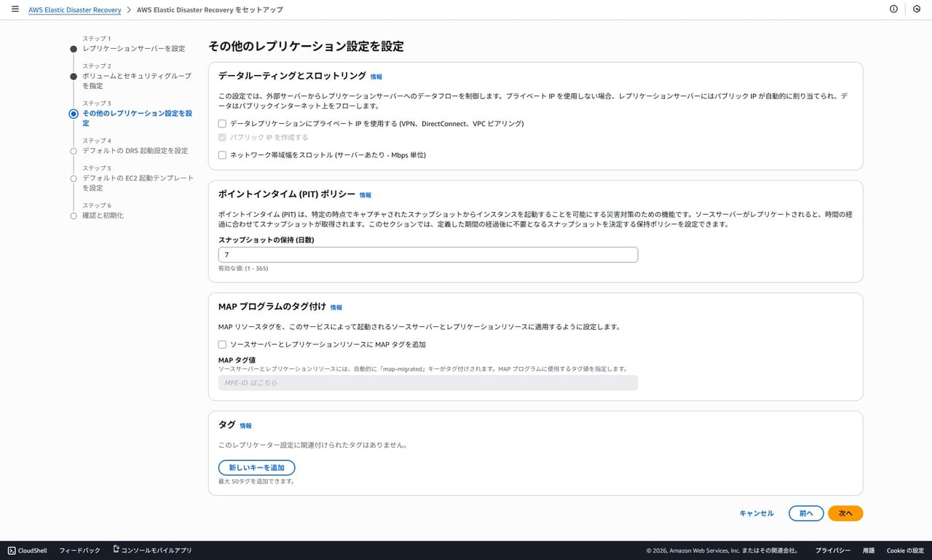The height and width of the screenshot is (560, 932).
Task: Click AWS Elastic Disaster Recovery breadcrumb
Action: [75, 10]
